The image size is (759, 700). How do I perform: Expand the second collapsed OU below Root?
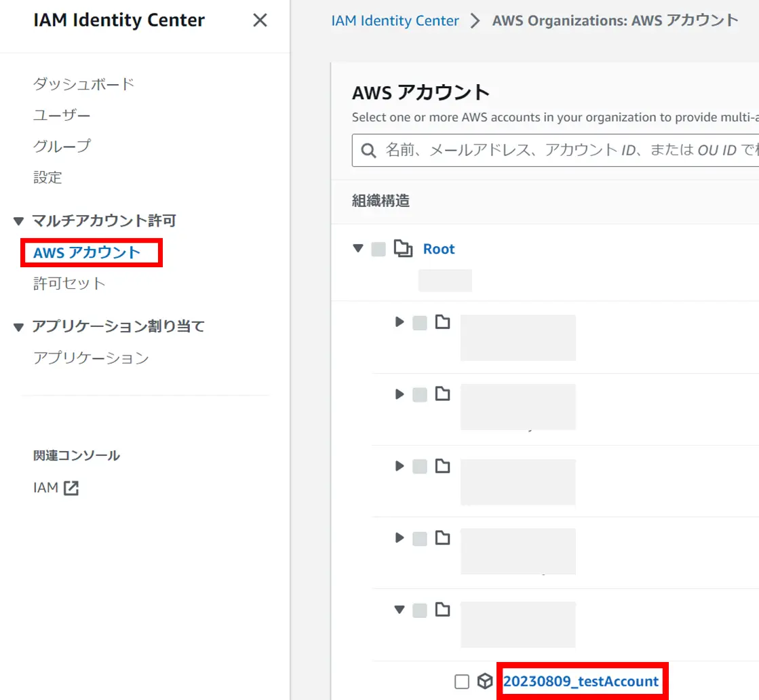pyautogui.click(x=400, y=394)
